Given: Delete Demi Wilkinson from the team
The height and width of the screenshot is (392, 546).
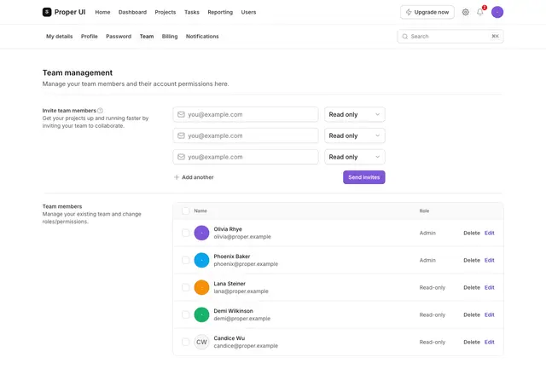Looking at the screenshot, I should click(472, 314).
